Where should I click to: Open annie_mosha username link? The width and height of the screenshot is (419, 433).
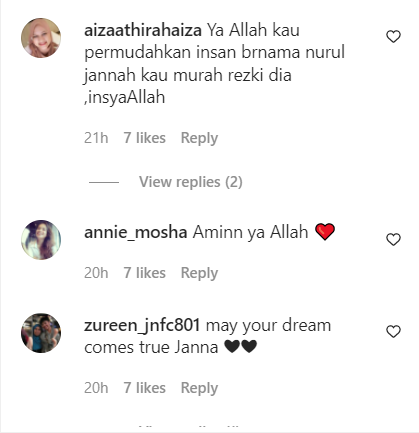136,232
